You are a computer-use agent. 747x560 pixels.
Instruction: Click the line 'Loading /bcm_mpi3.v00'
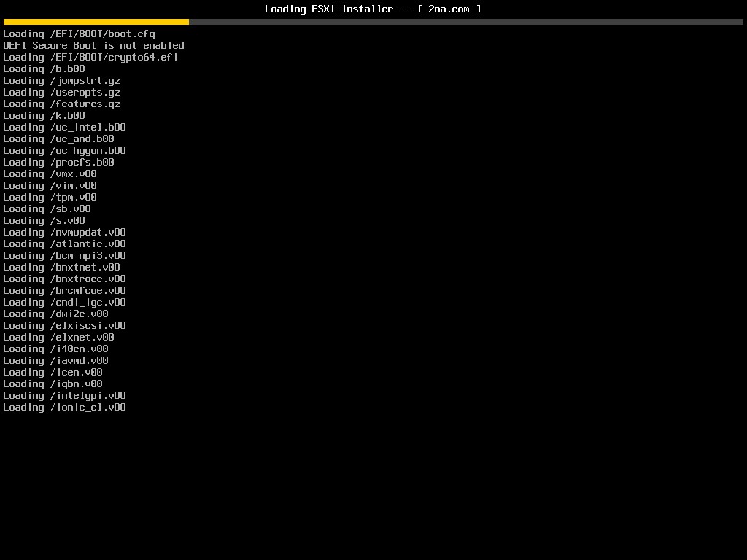65,256
